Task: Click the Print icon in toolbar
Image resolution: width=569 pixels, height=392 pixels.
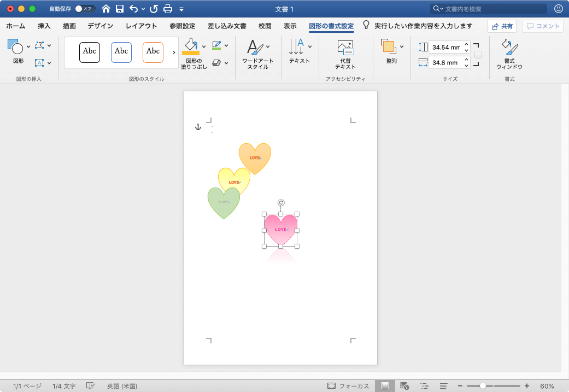Action: [168, 9]
